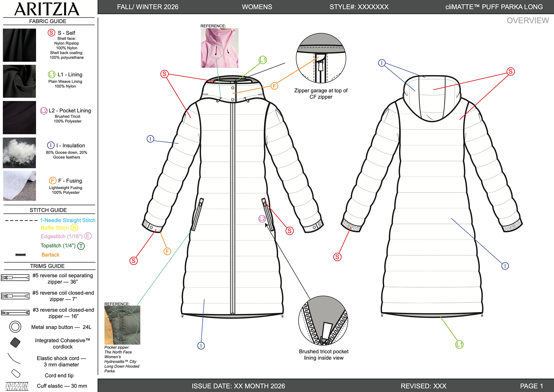Click the ARITZIA logo
Screen dimensions: 554x392
click(x=47, y=9)
